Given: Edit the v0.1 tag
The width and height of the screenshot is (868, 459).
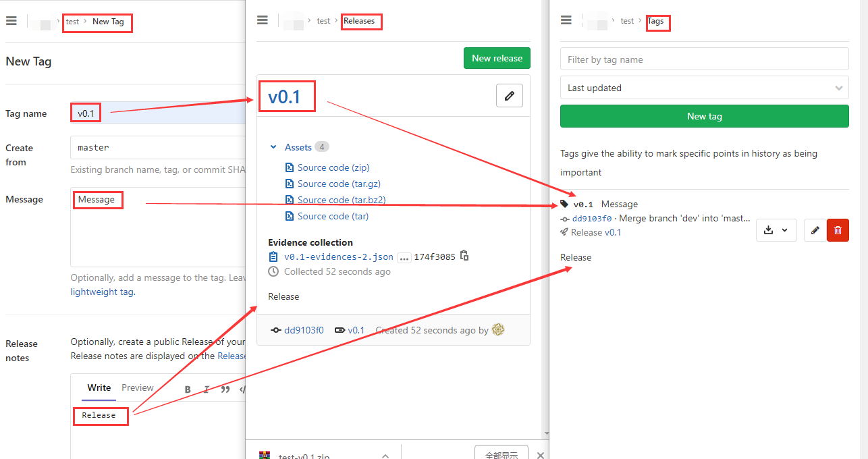Looking at the screenshot, I should click(815, 230).
